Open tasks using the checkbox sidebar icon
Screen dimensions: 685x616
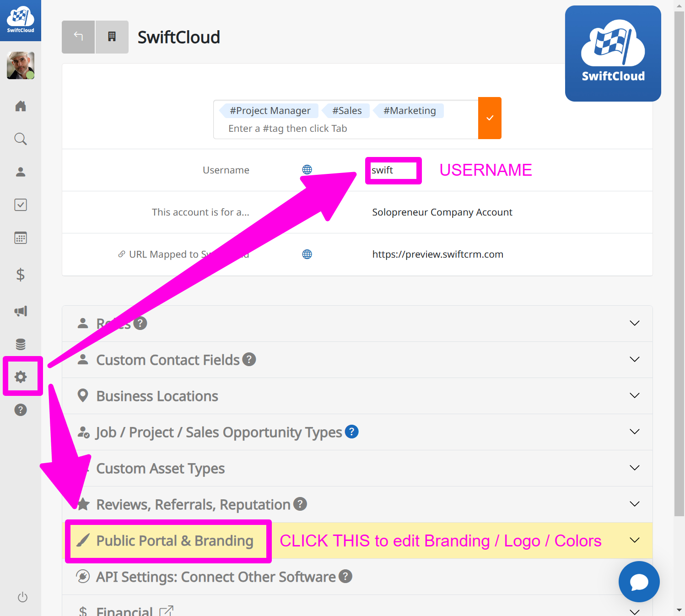coord(21,205)
